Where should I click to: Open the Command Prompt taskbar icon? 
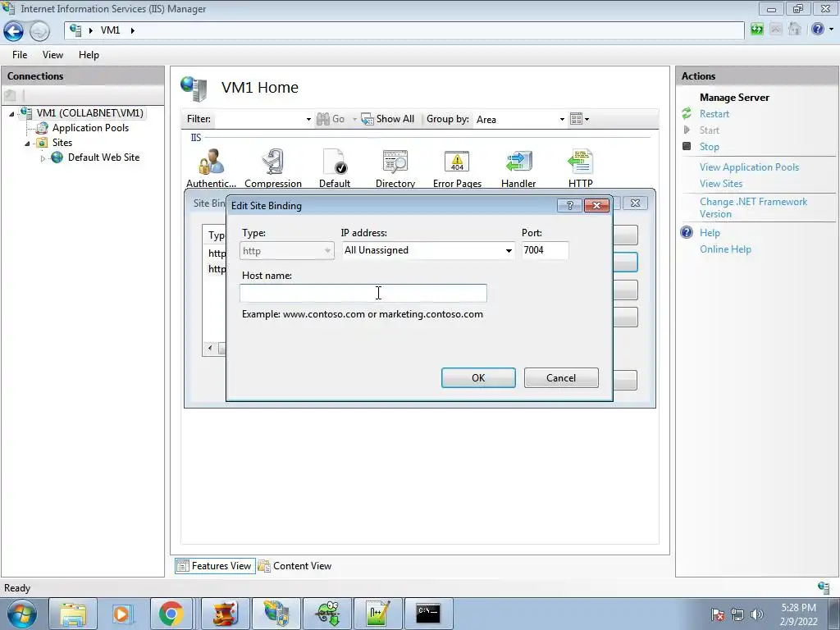[428, 614]
